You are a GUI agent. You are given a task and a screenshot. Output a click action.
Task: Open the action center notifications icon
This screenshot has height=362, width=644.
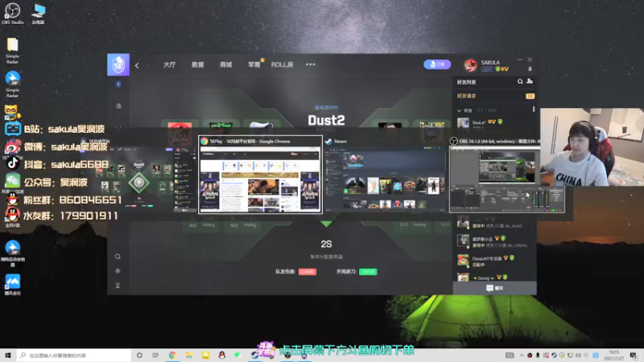coord(634,356)
